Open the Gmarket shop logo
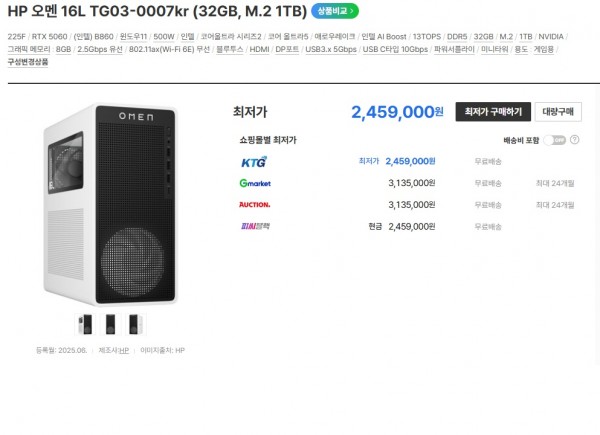The height and width of the screenshot is (435, 600). tap(255, 183)
